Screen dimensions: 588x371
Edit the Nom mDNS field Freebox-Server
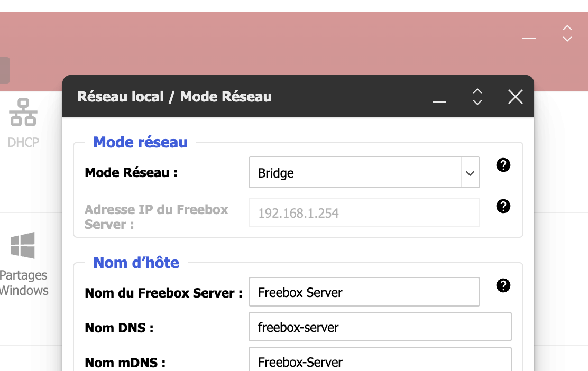coord(380,360)
